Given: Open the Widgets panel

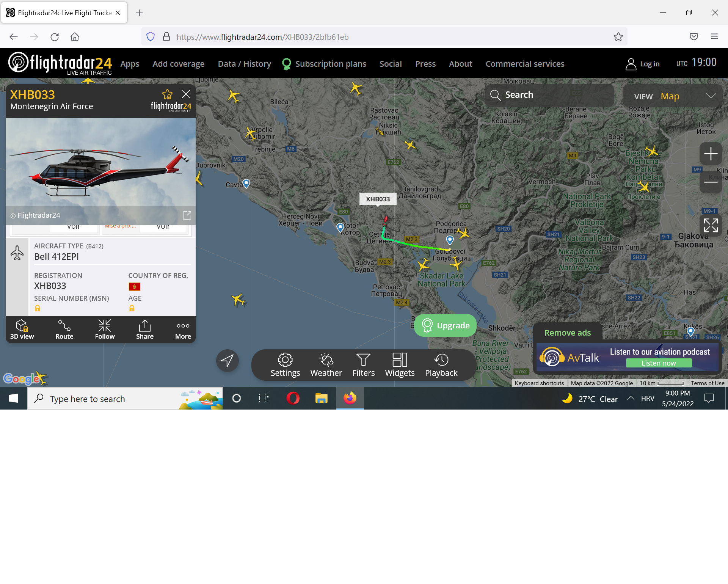Looking at the screenshot, I should [400, 365].
